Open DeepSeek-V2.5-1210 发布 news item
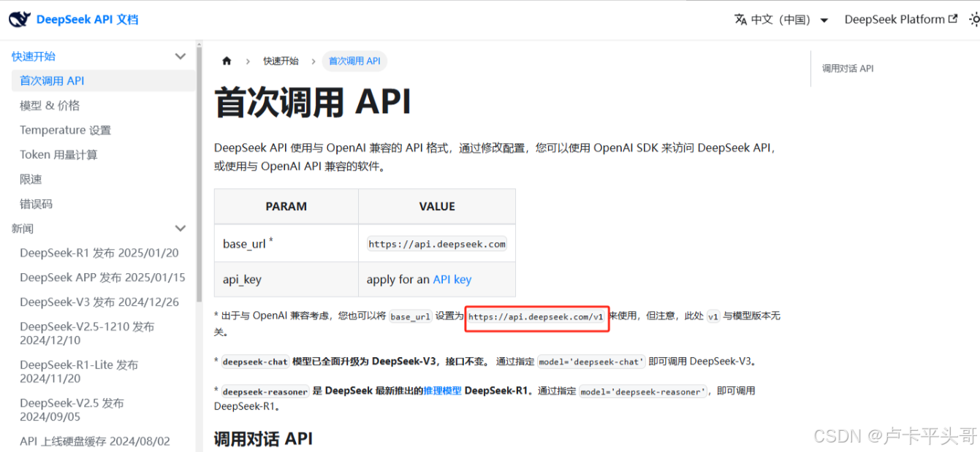This screenshot has height=452, width=980. [87, 334]
